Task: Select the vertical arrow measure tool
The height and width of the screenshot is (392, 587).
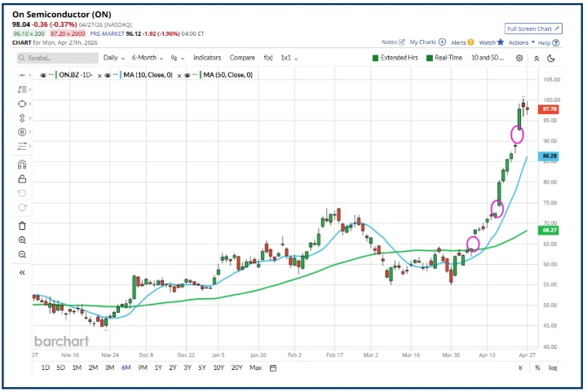Action: 22,118
